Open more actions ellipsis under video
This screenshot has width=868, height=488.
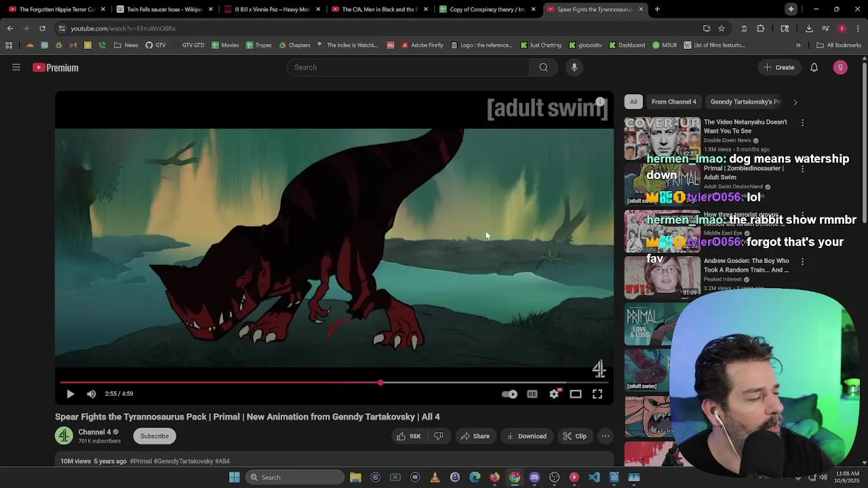606,436
